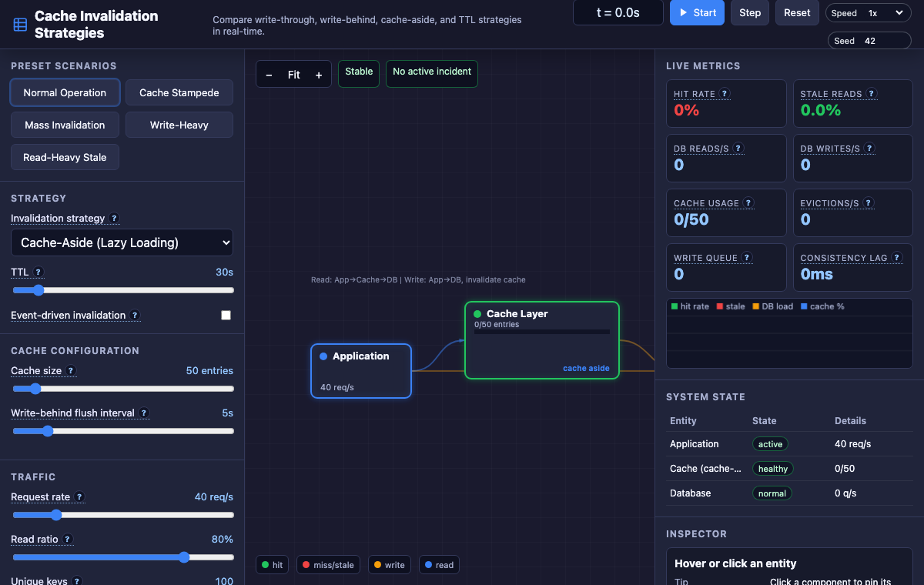
Task: Click the help icon next to Write-behind flush interval
Action: point(144,413)
